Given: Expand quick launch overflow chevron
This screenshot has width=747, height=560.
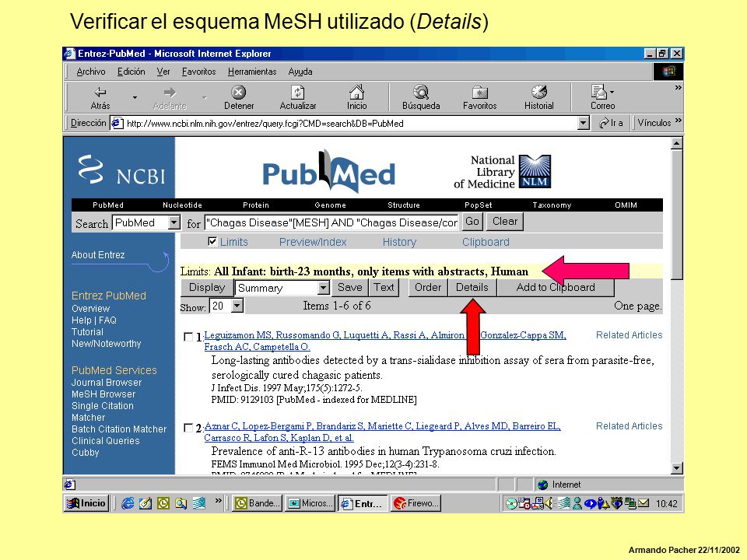Looking at the screenshot, I should pos(218,500).
